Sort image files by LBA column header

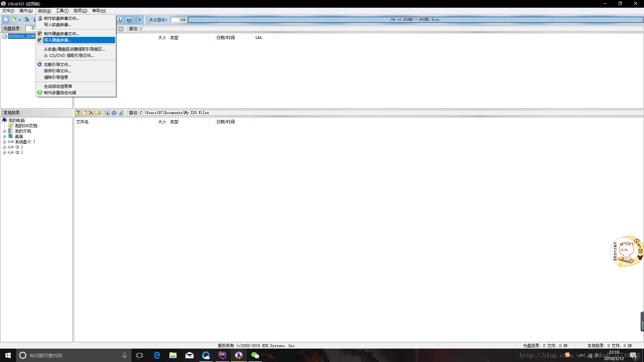click(x=263, y=38)
